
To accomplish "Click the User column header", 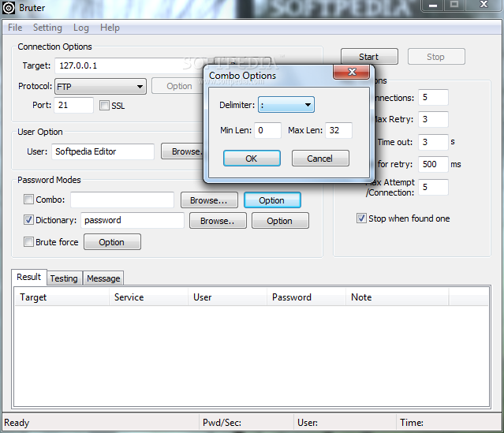I will click(228, 297).
